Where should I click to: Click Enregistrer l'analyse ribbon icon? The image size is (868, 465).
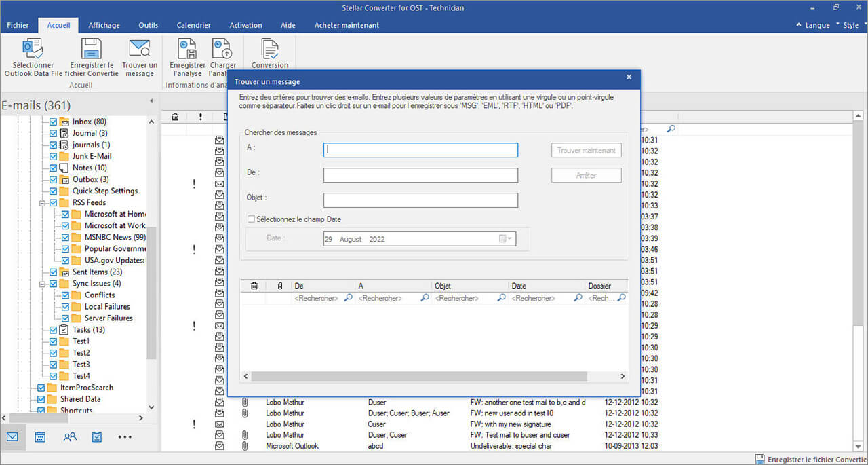pos(187,48)
